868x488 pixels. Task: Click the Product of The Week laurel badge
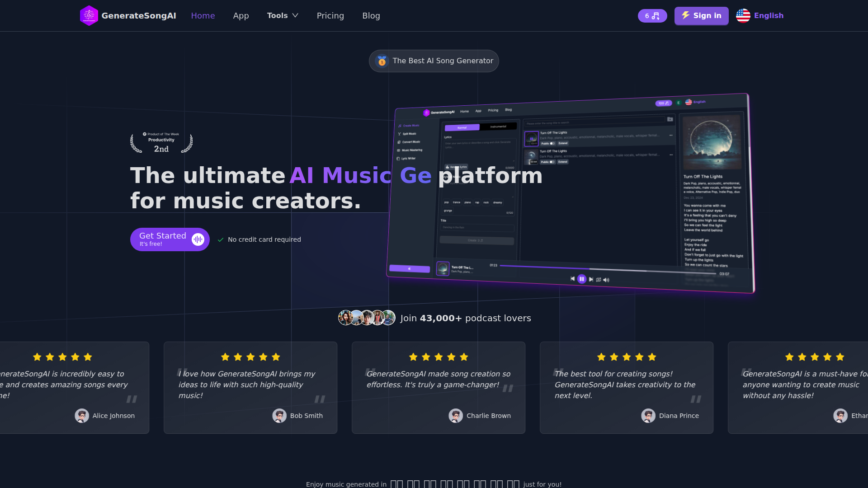(161, 143)
